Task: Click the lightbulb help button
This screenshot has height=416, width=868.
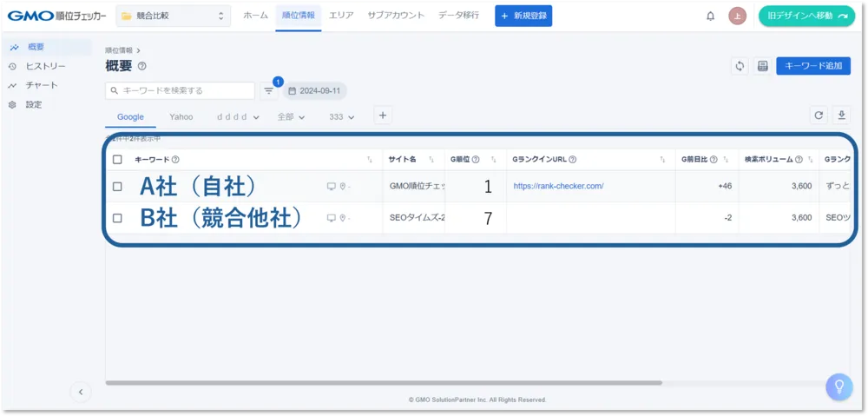Action: [x=839, y=386]
